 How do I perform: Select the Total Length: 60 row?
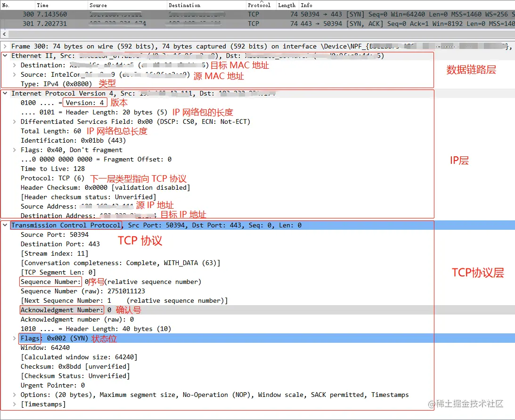pyautogui.click(x=51, y=131)
